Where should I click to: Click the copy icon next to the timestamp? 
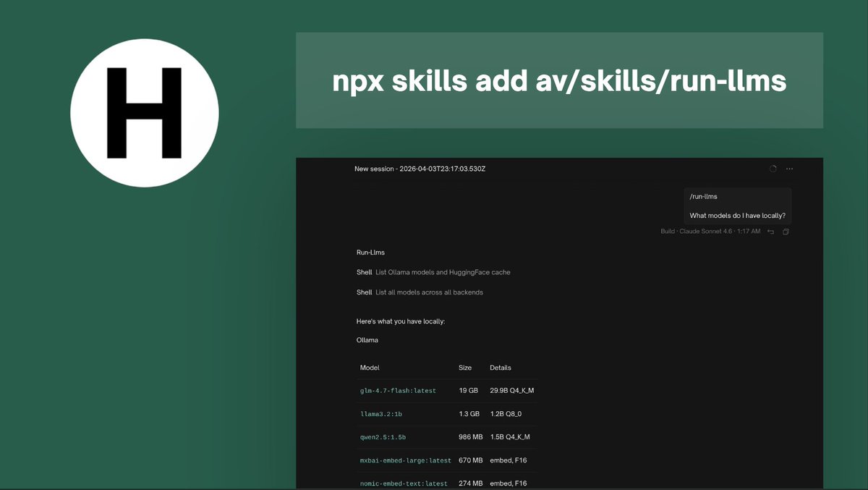[x=786, y=231]
